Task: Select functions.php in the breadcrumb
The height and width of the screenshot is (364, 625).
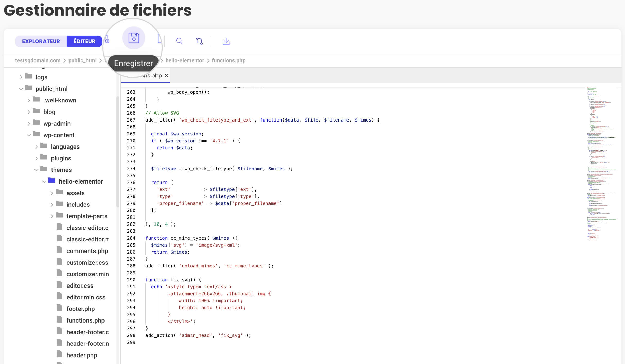Action: [x=229, y=60]
